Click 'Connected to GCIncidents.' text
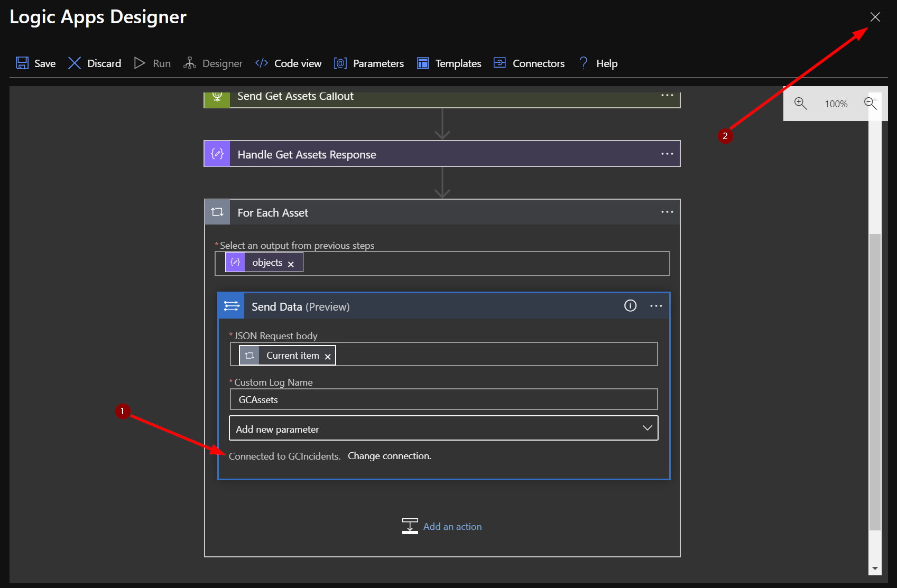Screen dimensions: 897x588 point(285,456)
